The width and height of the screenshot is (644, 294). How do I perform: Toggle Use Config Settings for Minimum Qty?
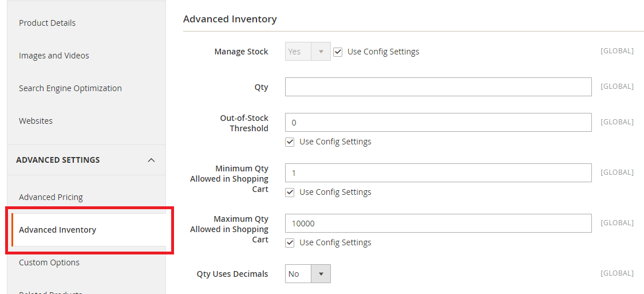click(x=290, y=192)
